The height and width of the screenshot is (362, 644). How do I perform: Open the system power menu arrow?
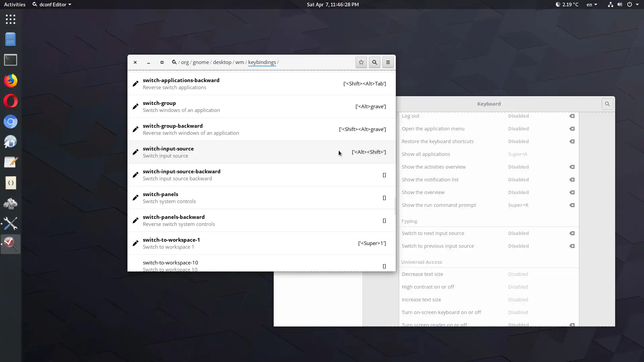pos(637,5)
